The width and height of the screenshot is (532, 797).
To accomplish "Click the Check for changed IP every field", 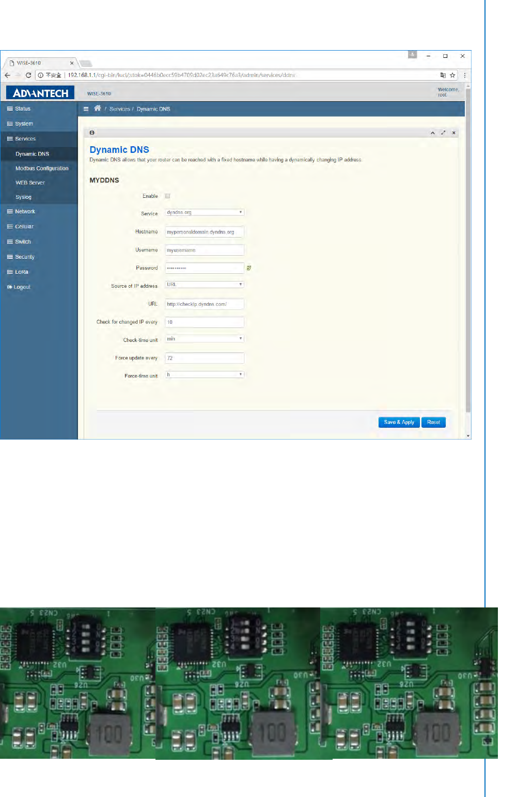I will click(205, 322).
